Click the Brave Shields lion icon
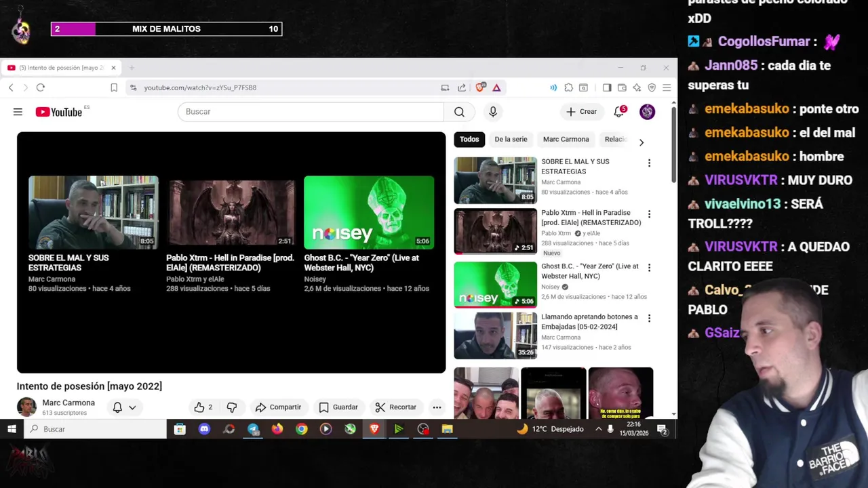Viewport: 868px width, 488px height. pyautogui.click(x=480, y=87)
